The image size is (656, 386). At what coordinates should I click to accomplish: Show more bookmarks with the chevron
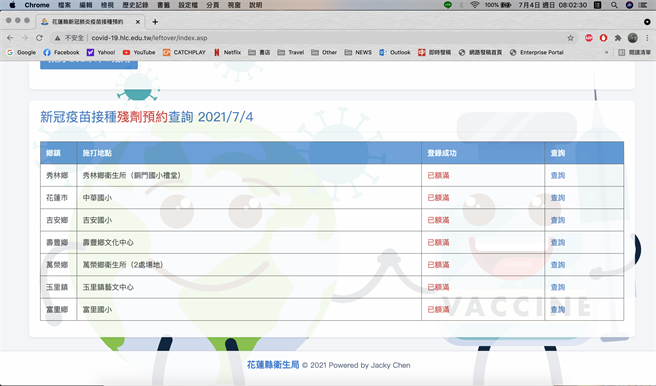(607, 52)
